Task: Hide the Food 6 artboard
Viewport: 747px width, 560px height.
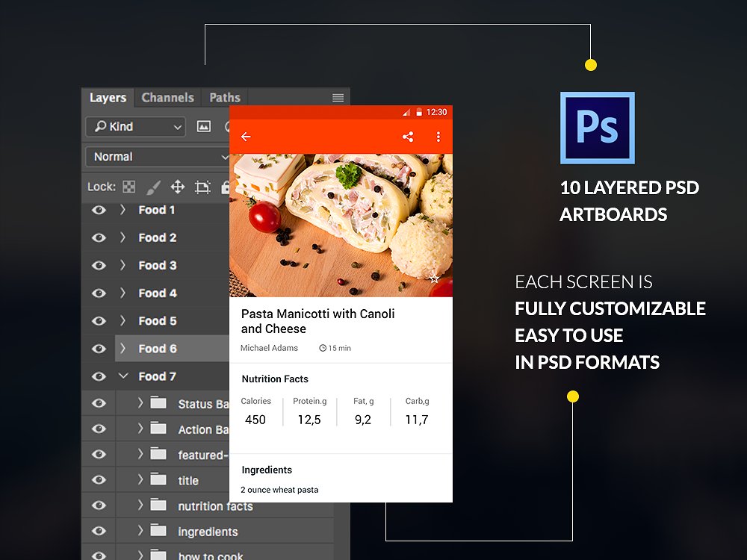Action: click(99, 349)
